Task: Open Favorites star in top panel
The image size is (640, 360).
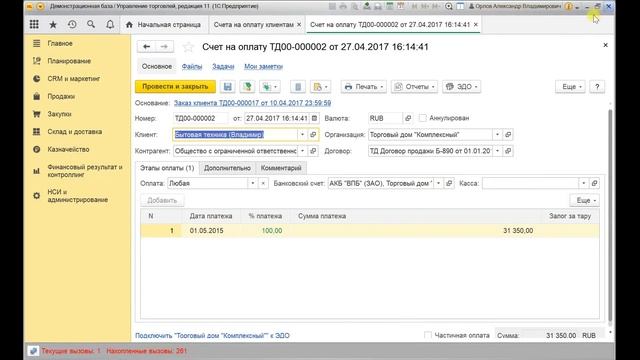Action: pyautogui.click(x=53, y=24)
